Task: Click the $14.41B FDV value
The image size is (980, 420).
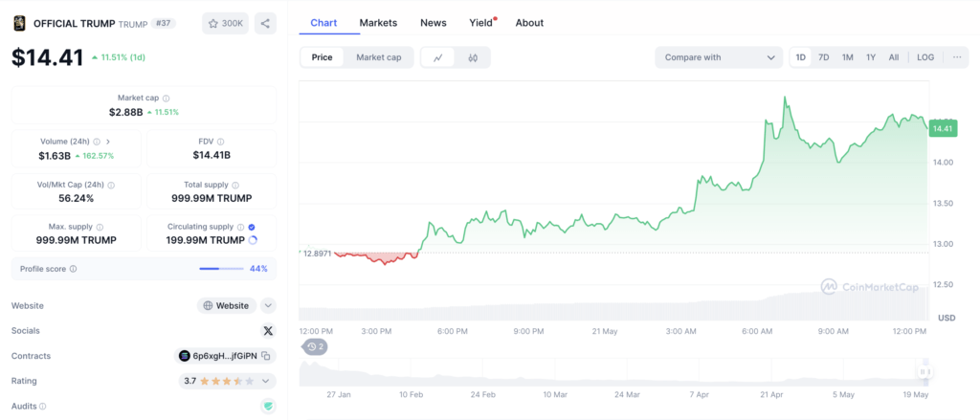Action: [212, 155]
